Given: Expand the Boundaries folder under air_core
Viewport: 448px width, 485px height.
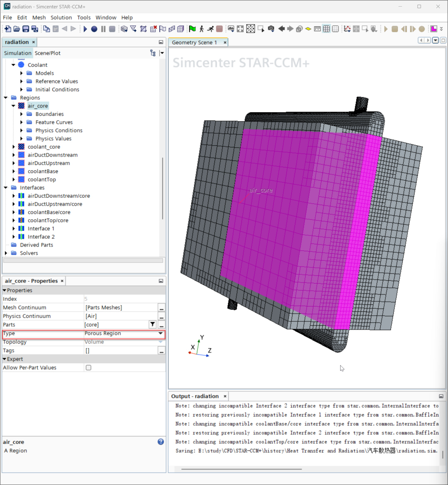Looking at the screenshot, I should tap(21, 114).
